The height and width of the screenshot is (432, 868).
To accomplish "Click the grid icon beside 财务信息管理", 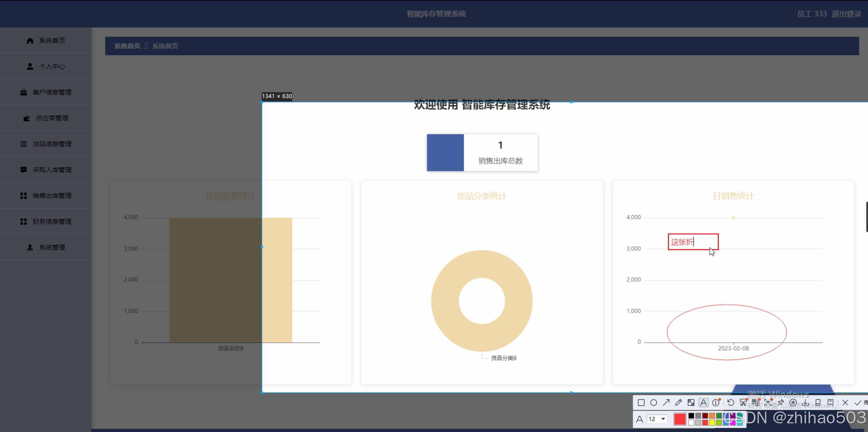I will 23,221.
